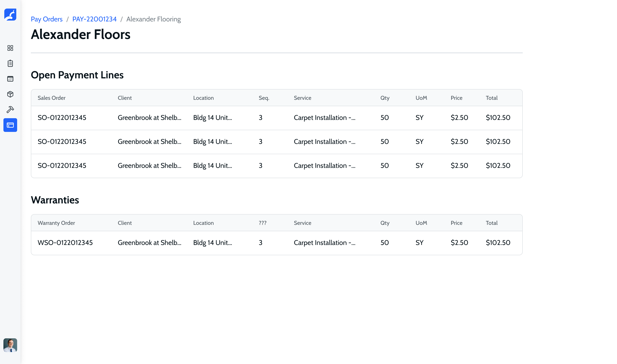This screenshot has width=617, height=364.
Task: Click Total header in Open Payment Lines
Action: 491,98
